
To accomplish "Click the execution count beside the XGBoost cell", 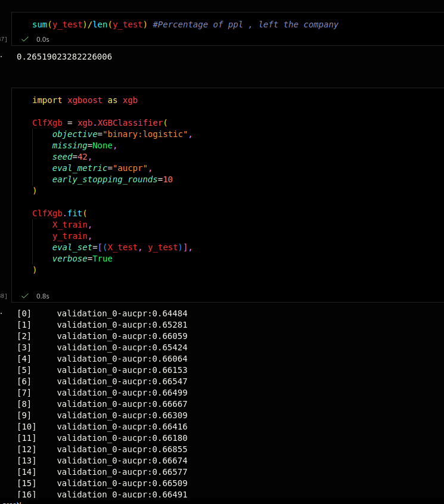I will 3,295.
